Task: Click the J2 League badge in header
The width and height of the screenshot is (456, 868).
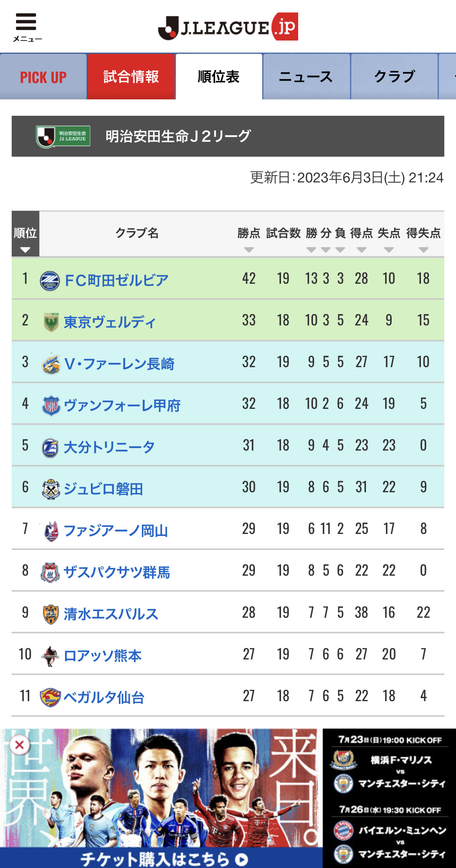Action: coord(63,136)
